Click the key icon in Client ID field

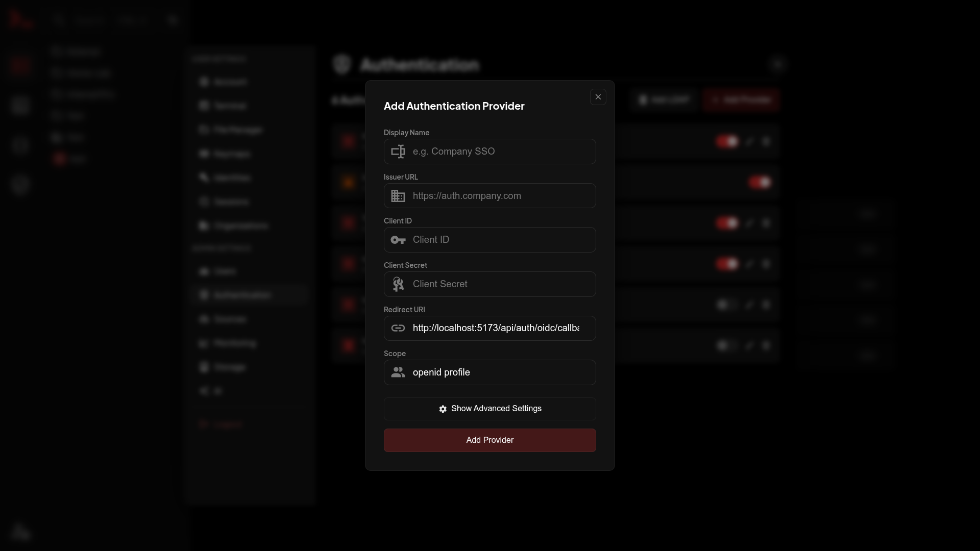click(x=399, y=240)
